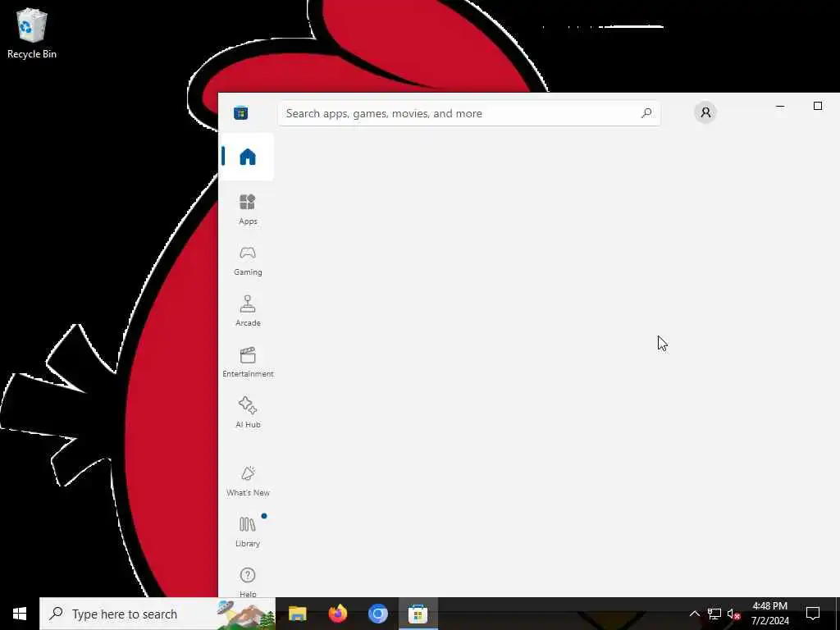Click the Microsoft Store logo icon

tap(240, 113)
